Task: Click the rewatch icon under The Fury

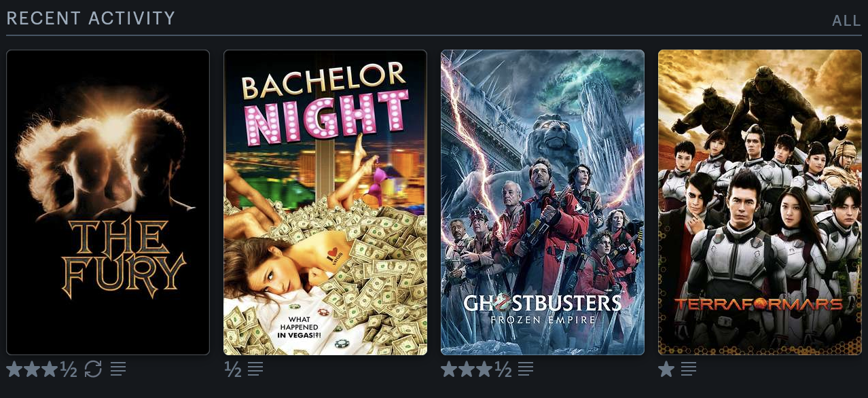Action: tap(93, 369)
